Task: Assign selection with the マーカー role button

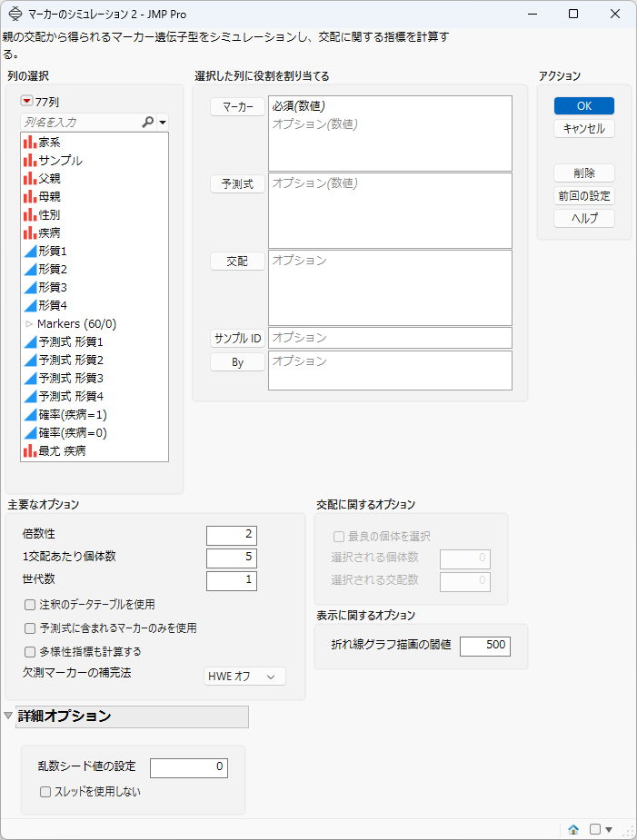Action: pyautogui.click(x=237, y=107)
